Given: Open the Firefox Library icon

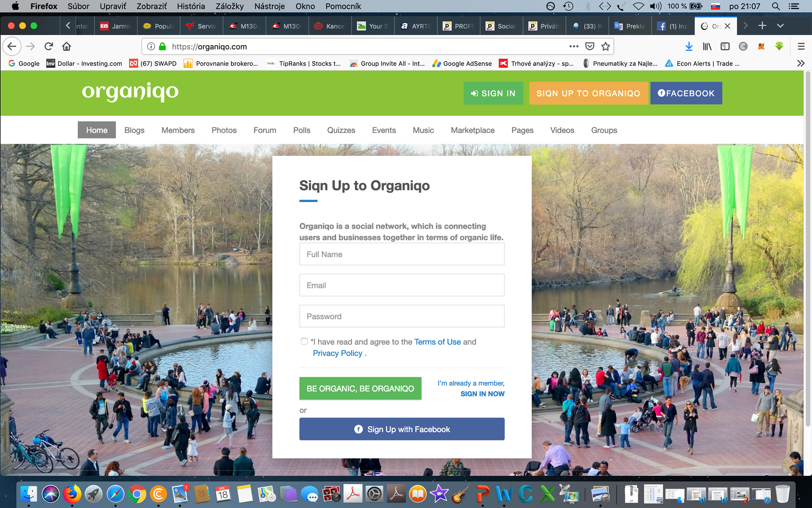Looking at the screenshot, I should [x=707, y=46].
